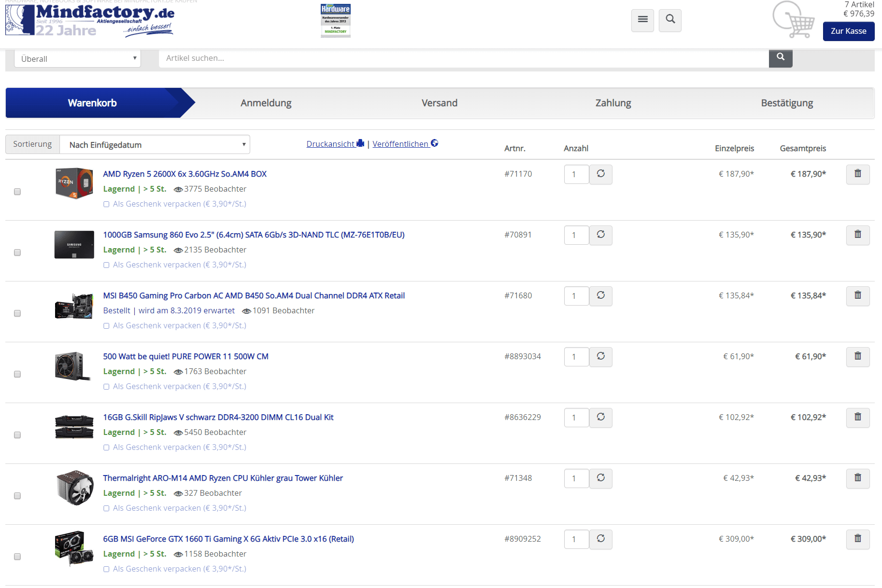This screenshot has width=882, height=588.
Task: Submit search with dark magnifier button
Action: [x=781, y=58]
